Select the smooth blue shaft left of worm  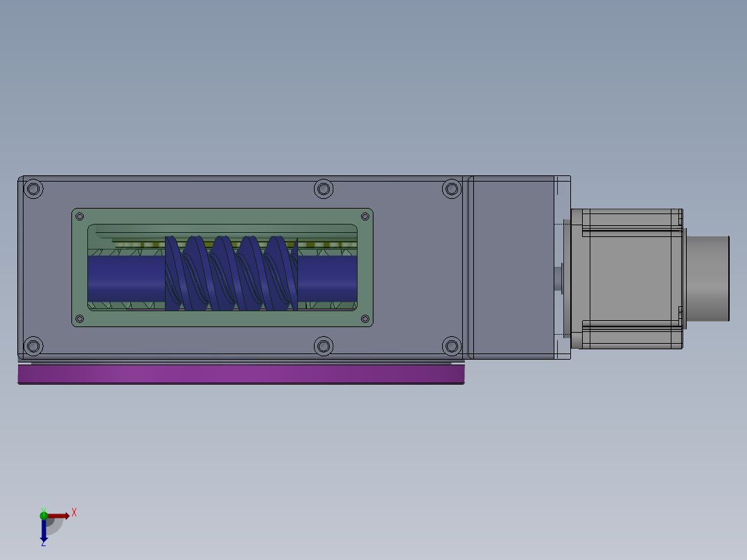coord(126,279)
